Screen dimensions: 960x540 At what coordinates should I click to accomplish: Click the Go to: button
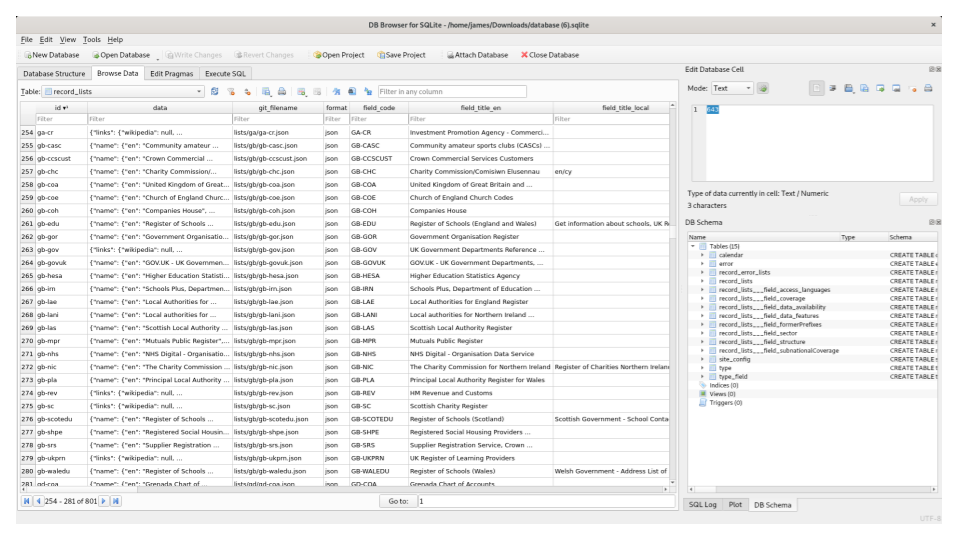click(398, 501)
